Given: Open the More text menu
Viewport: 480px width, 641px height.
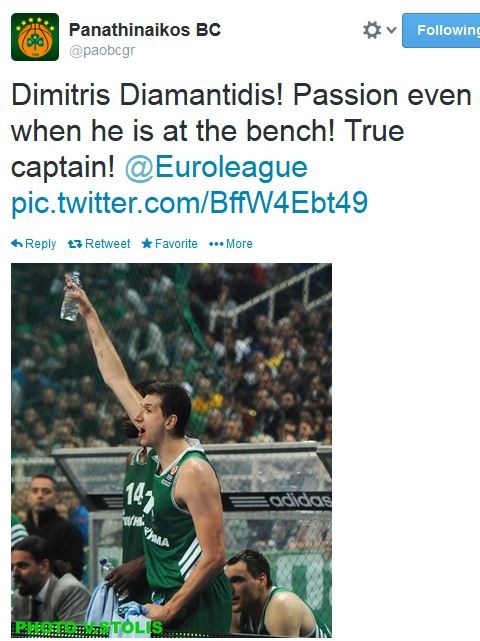Looking at the screenshot, I should pos(239,244).
